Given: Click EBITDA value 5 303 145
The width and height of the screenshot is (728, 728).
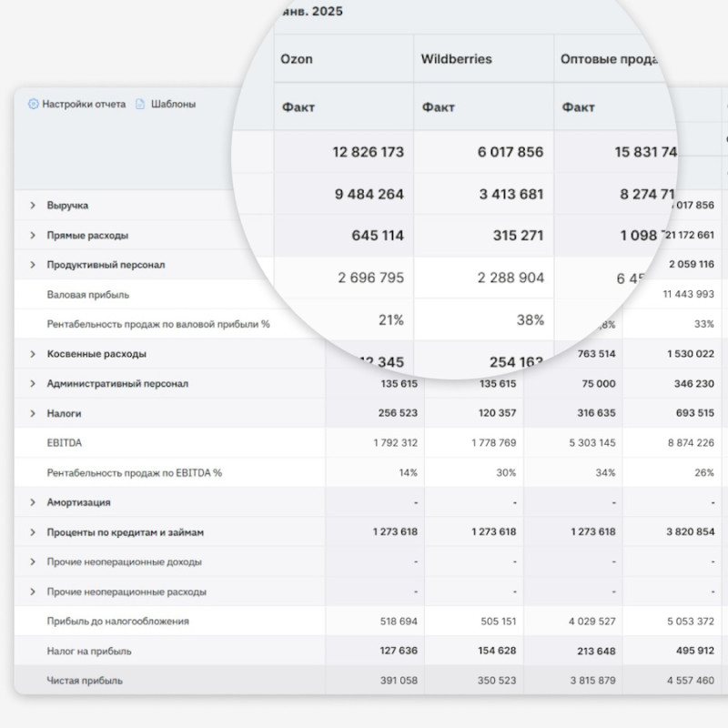Looking at the screenshot, I should tap(592, 443).
